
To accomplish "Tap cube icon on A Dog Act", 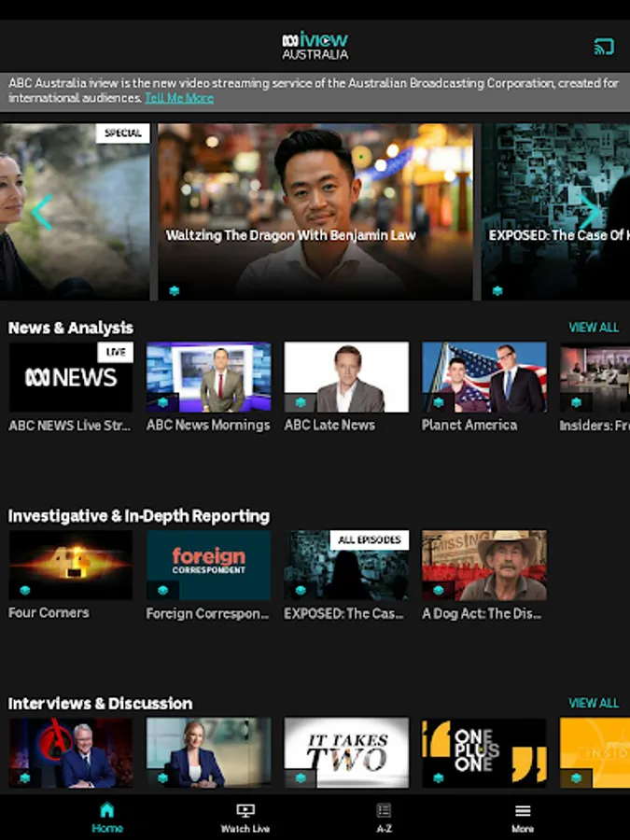I will coord(439,591).
